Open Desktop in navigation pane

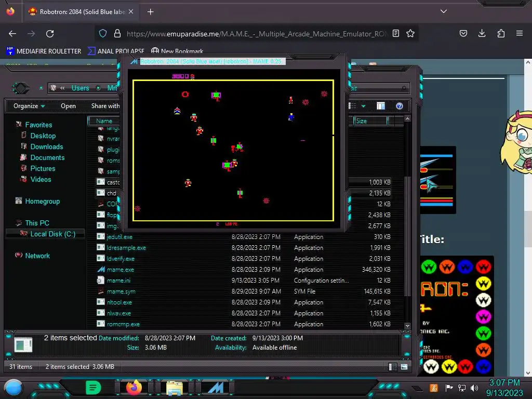click(x=43, y=136)
